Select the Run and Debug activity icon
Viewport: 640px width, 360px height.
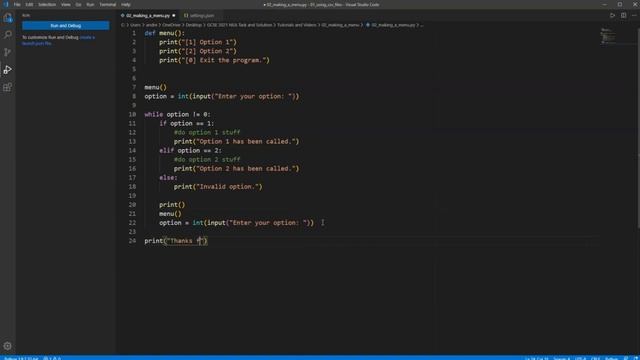8,70
